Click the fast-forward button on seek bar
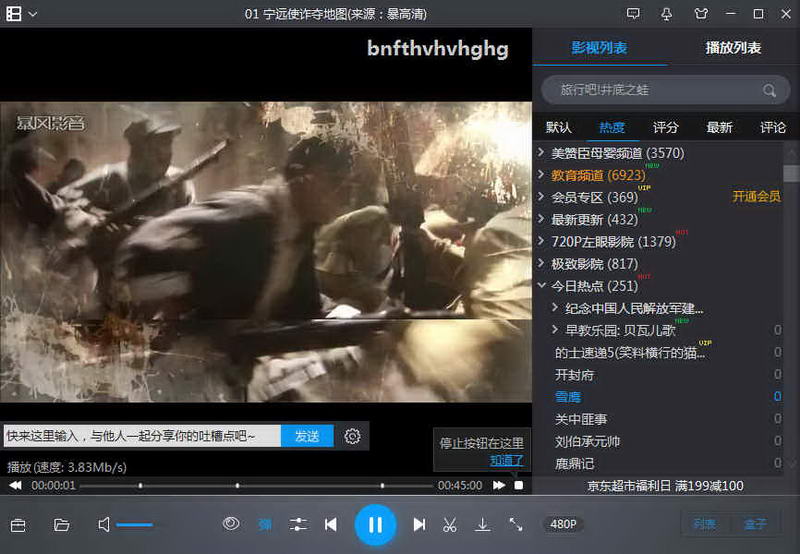Viewport: 800px width, 554px height. tap(499, 485)
